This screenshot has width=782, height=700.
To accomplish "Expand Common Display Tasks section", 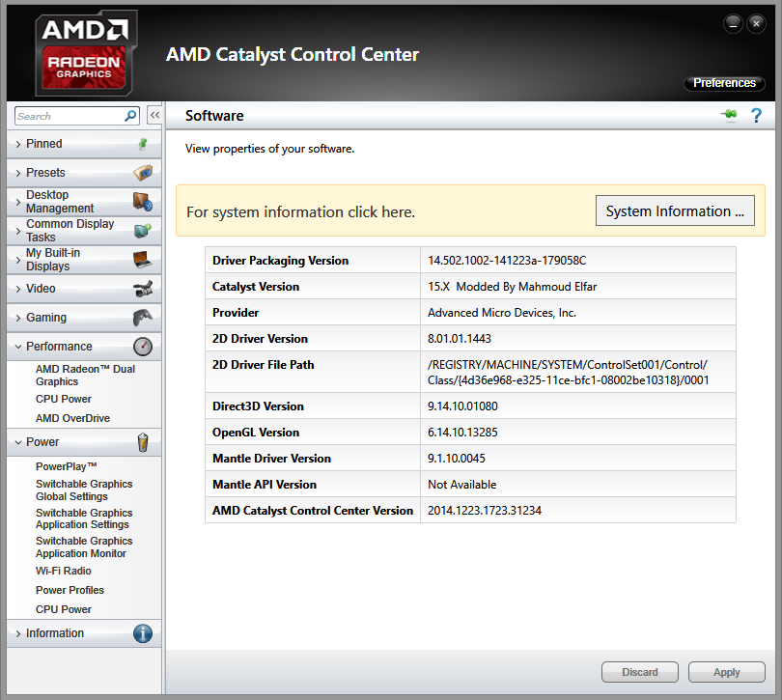I will tap(84, 231).
